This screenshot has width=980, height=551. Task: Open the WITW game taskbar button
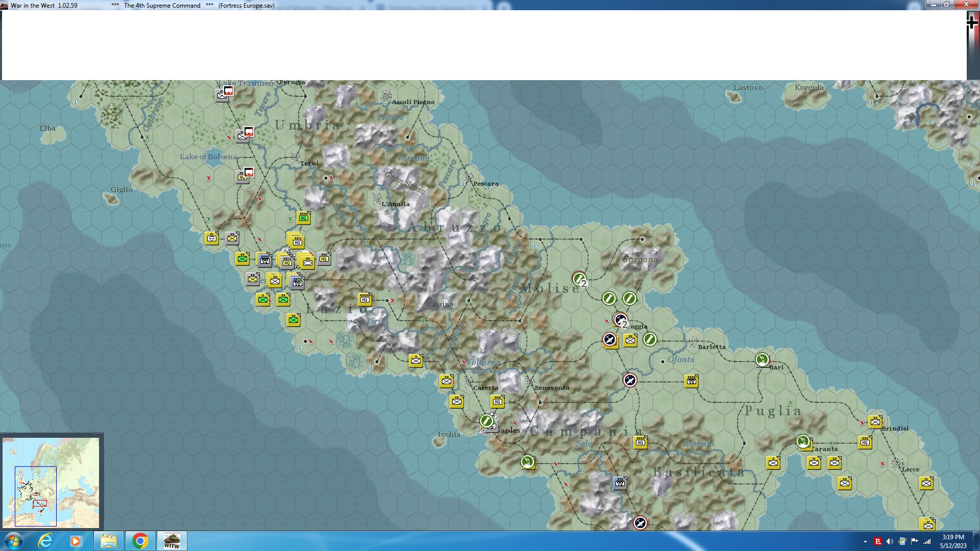pyautogui.click(x=171, y=541)
